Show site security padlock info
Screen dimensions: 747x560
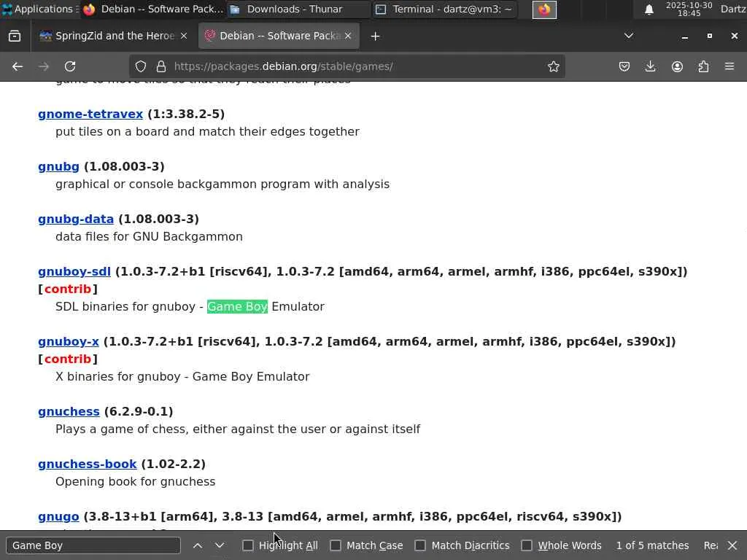161,66
